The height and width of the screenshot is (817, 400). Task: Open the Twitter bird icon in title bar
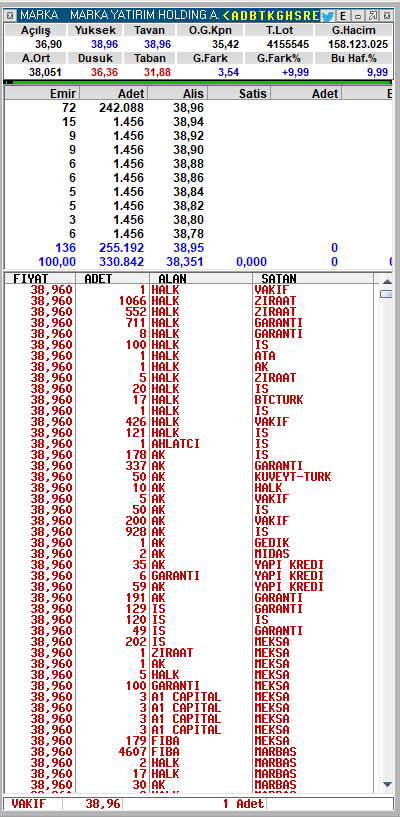328,16
